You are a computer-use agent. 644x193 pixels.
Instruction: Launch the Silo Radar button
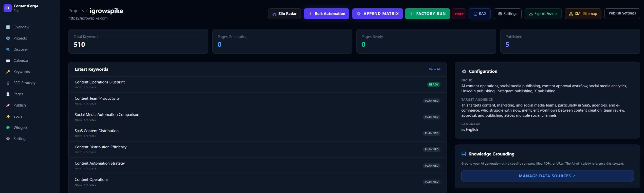284,14
